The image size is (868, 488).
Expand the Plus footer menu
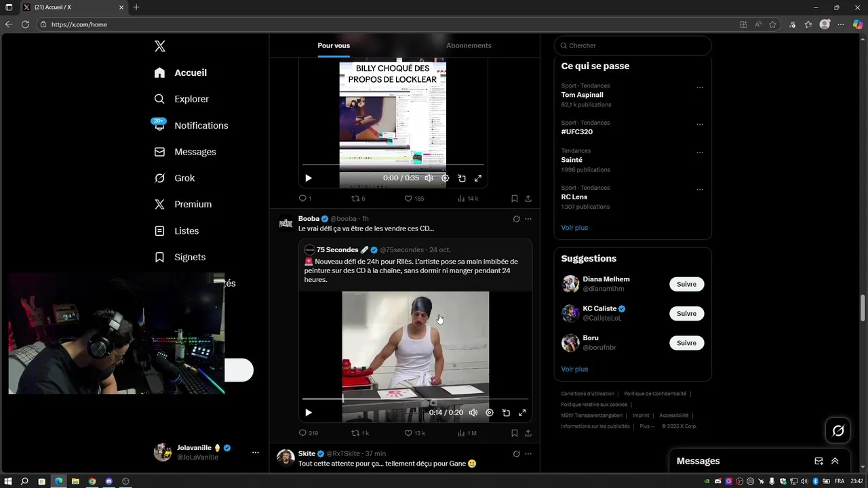point(648,426)
